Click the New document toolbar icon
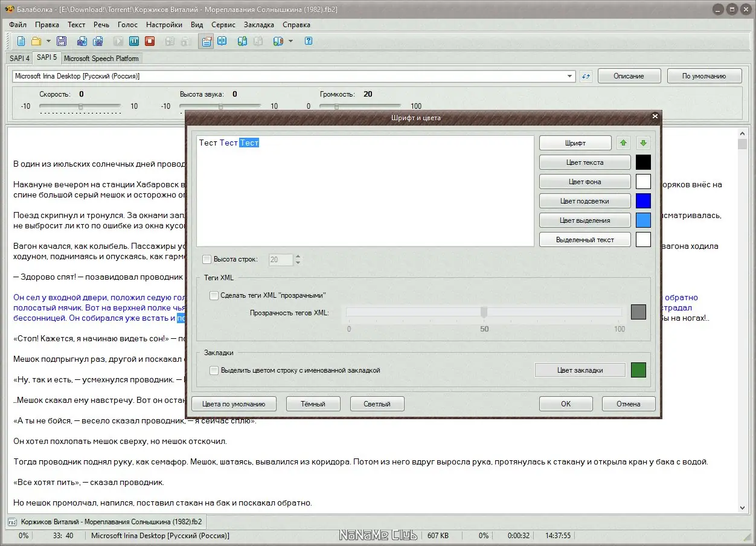This screenshot has height=546, width=756. click(21, 42)
